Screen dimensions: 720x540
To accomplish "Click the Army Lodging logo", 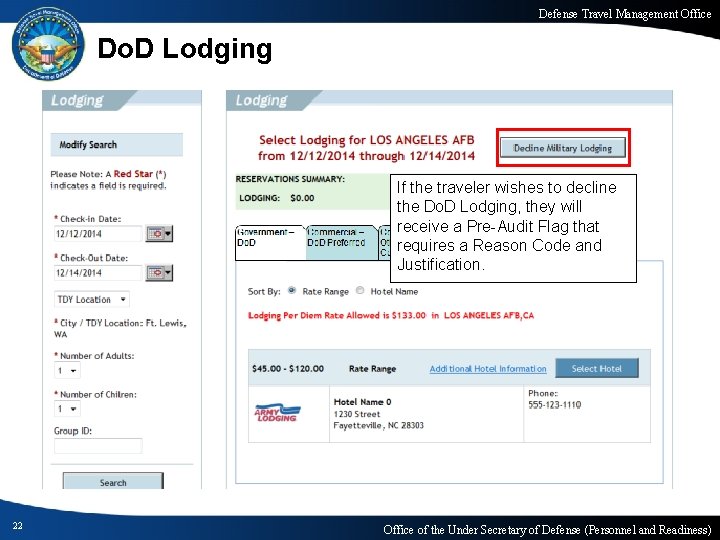I will point(277,412).
